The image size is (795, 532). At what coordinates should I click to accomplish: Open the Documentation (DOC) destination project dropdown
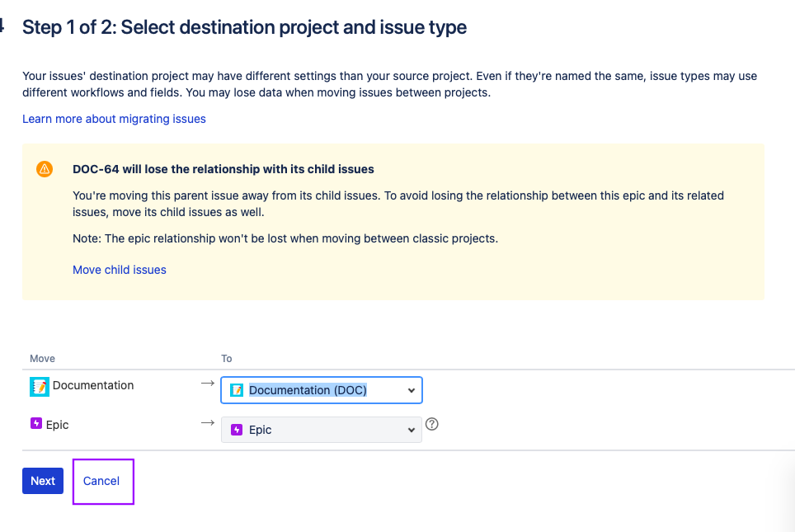[322, 390]
